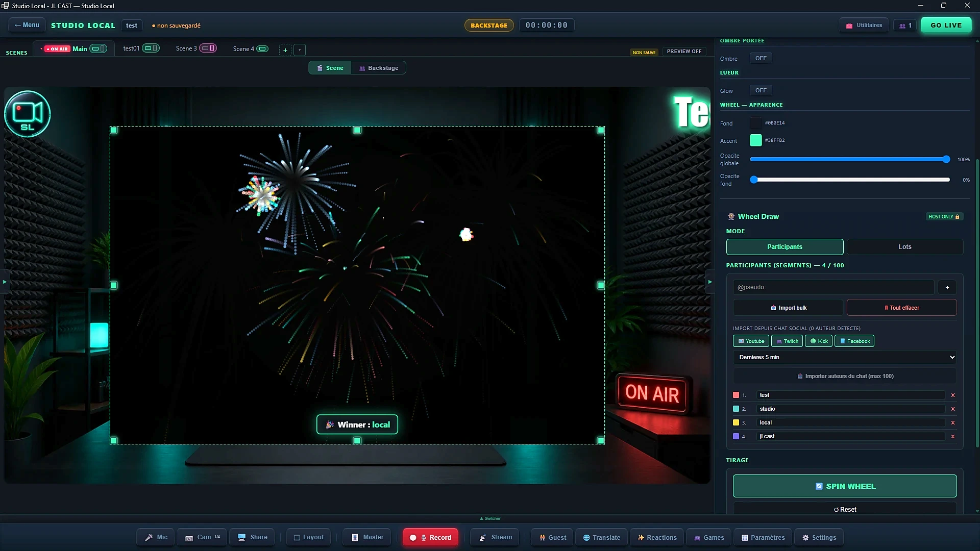
Task: Add pseudo with the plus button
Action: [947, 287]
